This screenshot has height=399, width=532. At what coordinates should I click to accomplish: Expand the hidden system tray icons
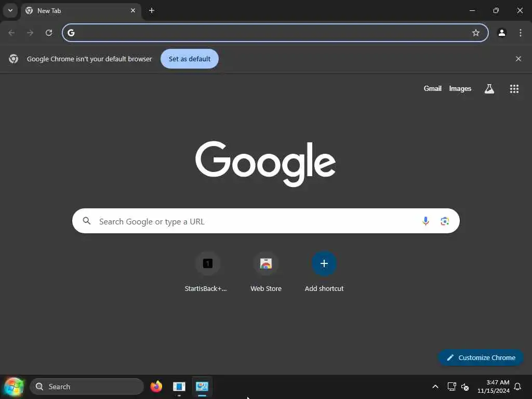click(x=435, y=387)
